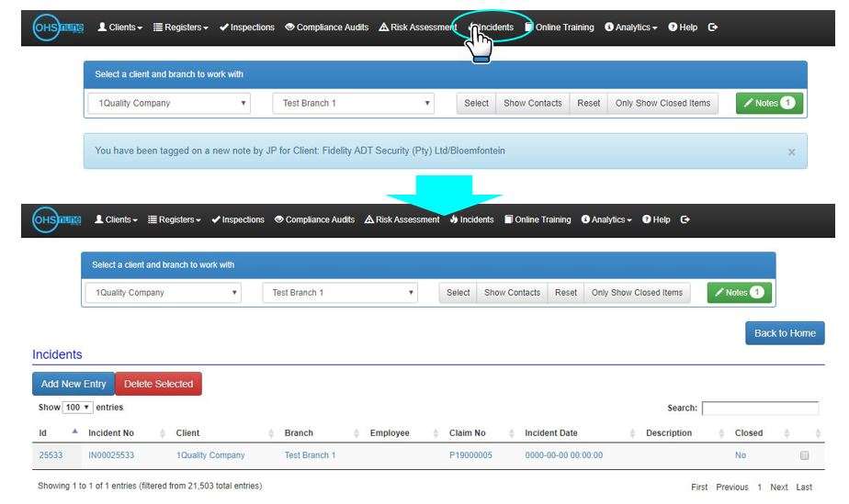Sort table by Id column
Image resolution: width=849 pixels, height=504 pixels.
pyautogui.click(x=58, y=432)
